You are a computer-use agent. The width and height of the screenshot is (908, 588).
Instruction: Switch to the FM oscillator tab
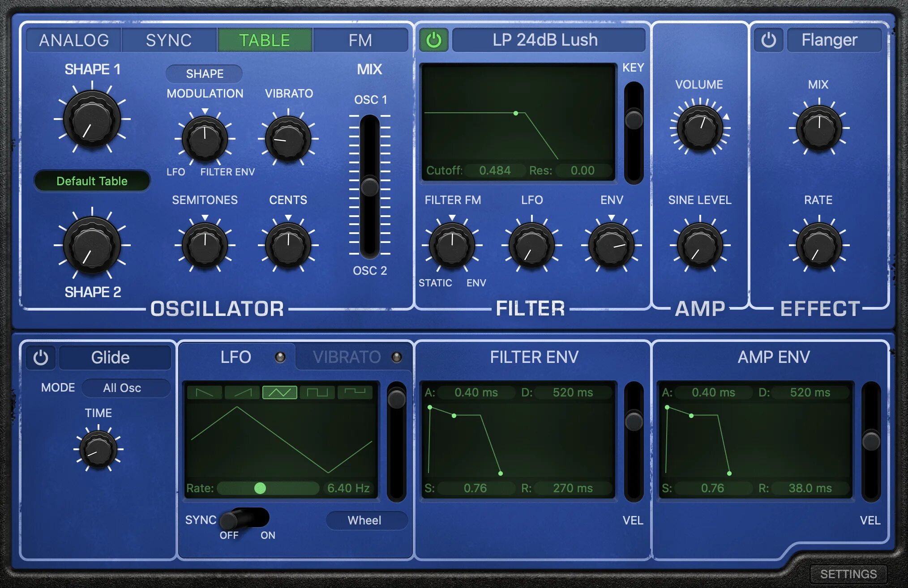[360, 40]
